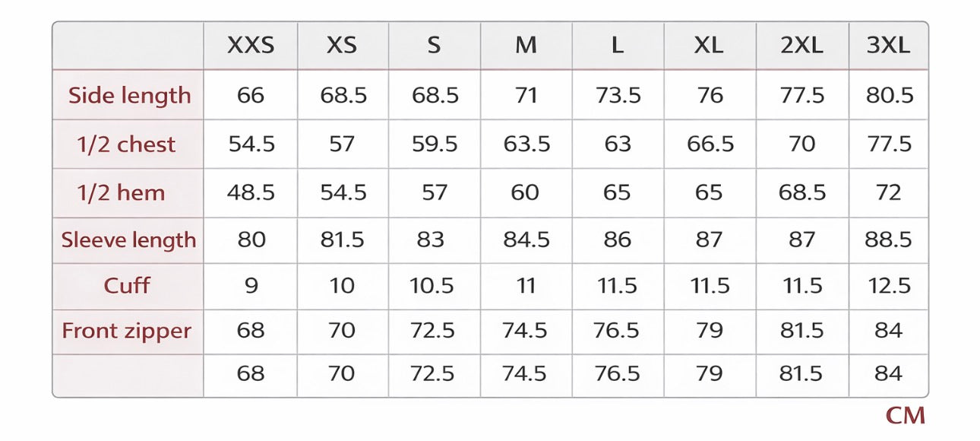
Task: Click the CM unit label below table
Action: click(x=905, y=416)
